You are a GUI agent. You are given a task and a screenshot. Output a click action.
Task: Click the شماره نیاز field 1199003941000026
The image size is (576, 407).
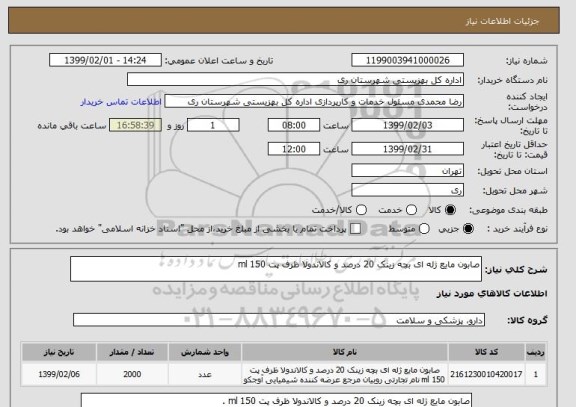pos(407,60)
